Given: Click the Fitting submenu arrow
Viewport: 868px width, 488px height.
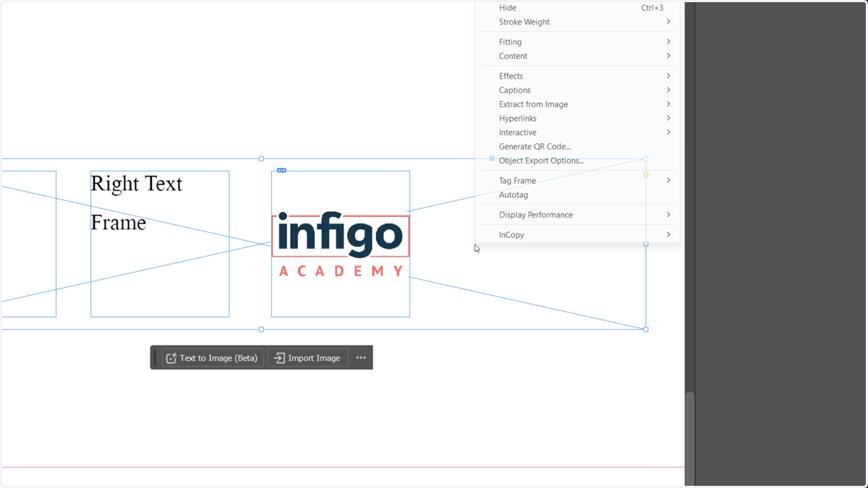Looking at the screenshot, I should point(668,42).
